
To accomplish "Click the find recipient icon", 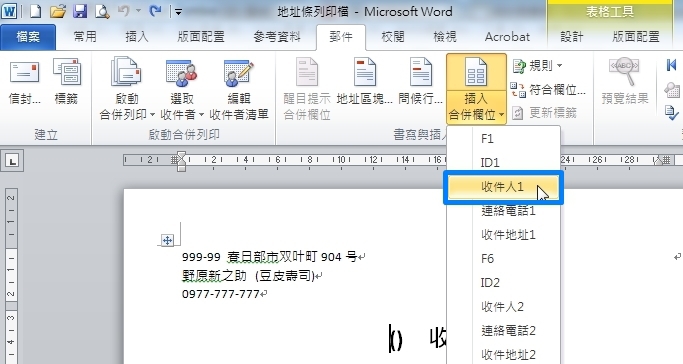I will tap(672, 90).
